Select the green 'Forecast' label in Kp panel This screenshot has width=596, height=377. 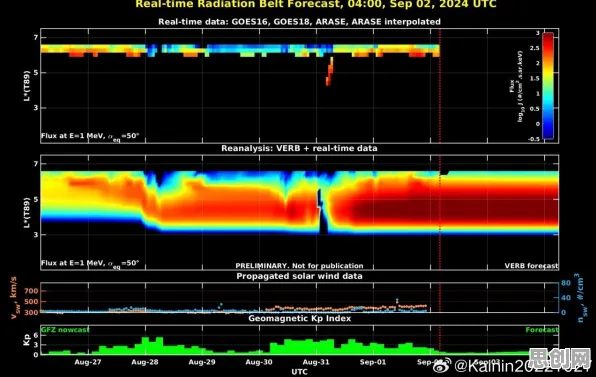coord(542,330)
